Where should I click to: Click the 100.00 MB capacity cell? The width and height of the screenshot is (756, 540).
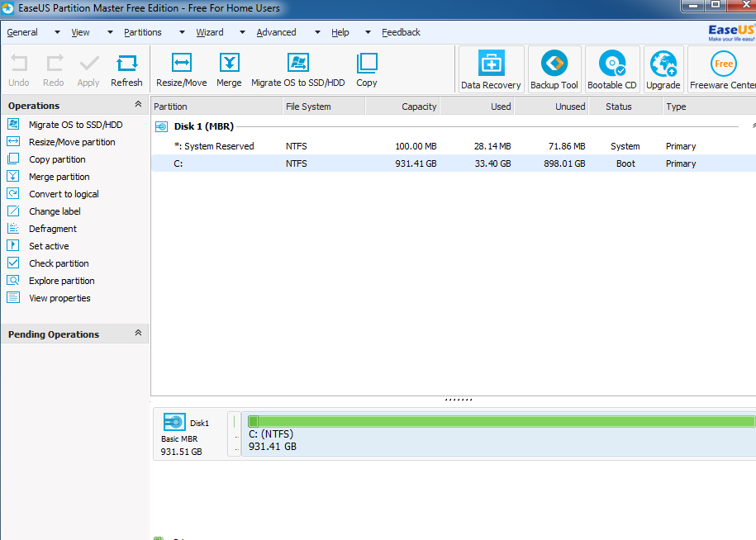point(416,146)
